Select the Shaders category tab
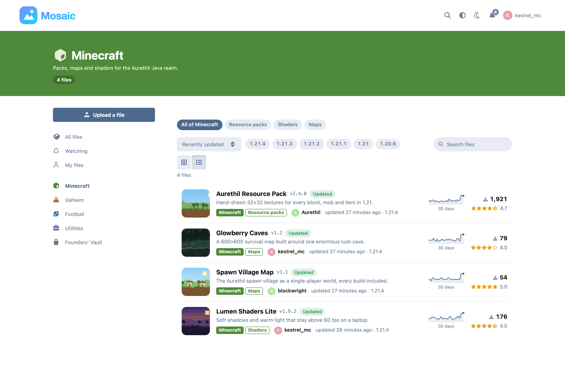Screen dimensions: 565x392 [287, 124]
